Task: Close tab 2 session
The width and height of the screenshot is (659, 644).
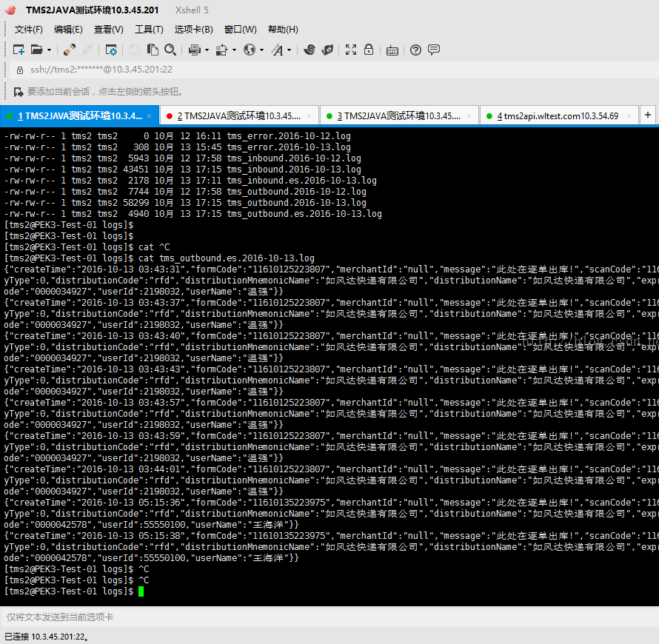Action: pos(309,116)
